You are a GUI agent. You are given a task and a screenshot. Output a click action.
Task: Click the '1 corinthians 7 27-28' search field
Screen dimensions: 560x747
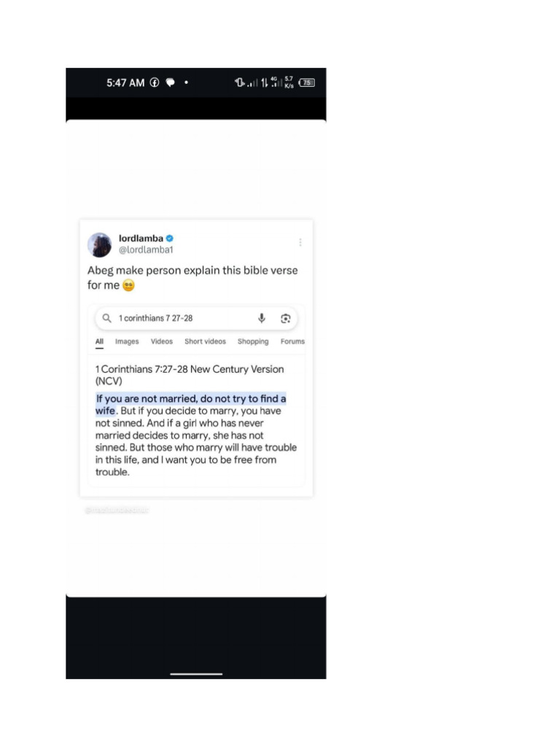pos(196,318)
